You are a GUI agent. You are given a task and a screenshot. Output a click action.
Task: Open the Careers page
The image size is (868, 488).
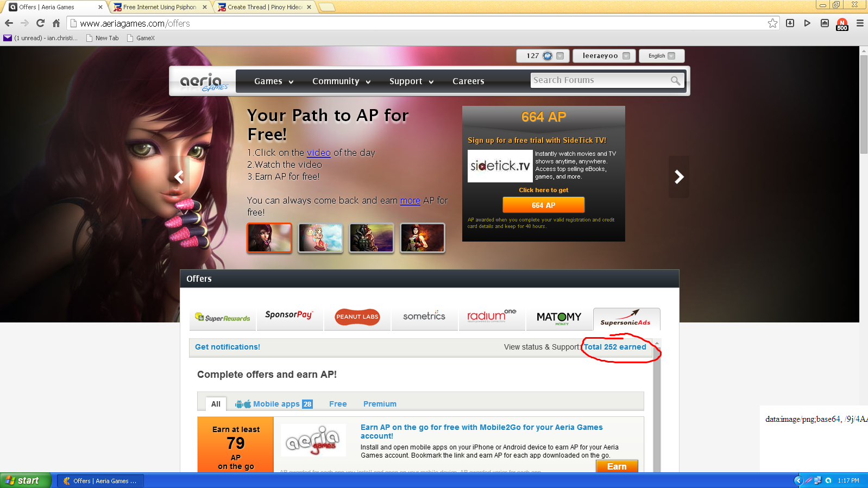coord(468,81)
